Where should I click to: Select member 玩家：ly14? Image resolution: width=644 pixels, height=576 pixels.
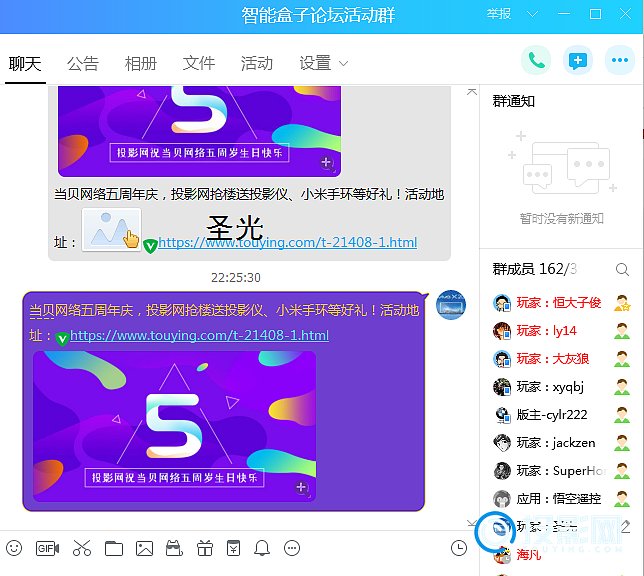(x=561, y=331)
